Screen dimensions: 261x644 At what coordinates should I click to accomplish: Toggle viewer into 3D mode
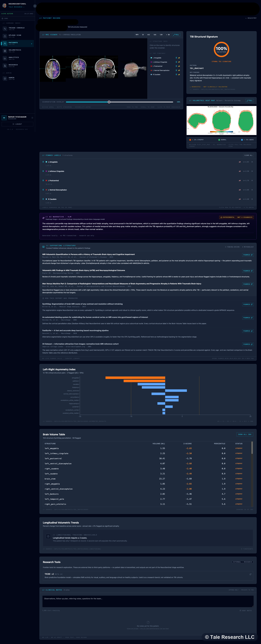tap(143, 35)
